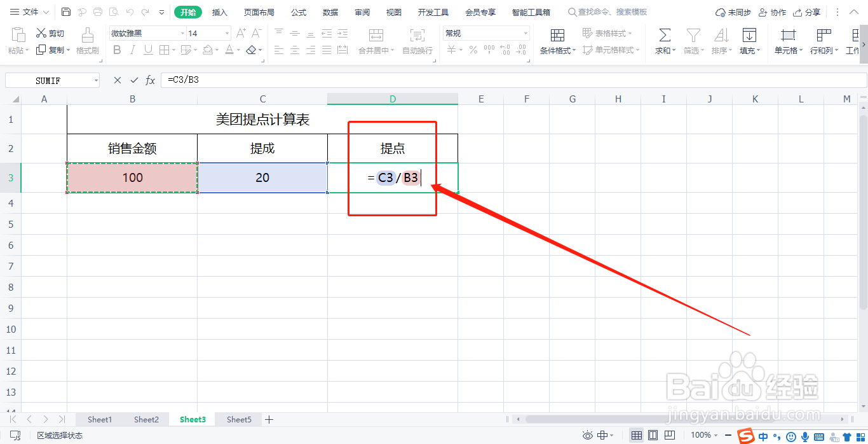Click the Eraser clear-format icon
The height and width of the screenshot is (444, 868).
(252, 50)
